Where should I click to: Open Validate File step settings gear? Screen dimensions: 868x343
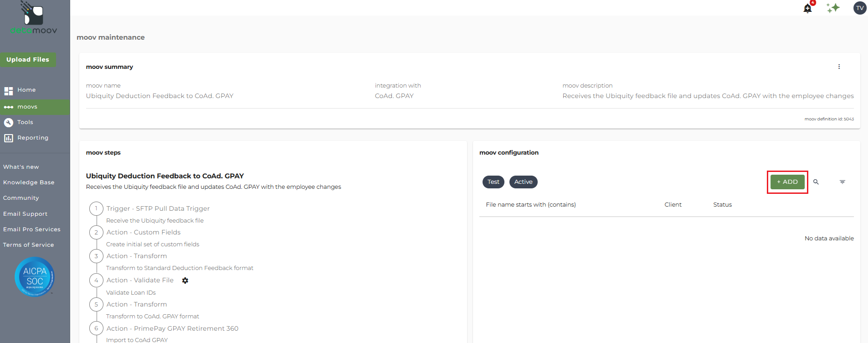185,281
